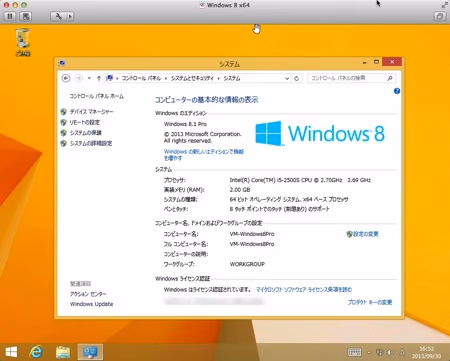Go up one level with the up arrow
The width and height of the screenshot is (450, 361).
99,78
